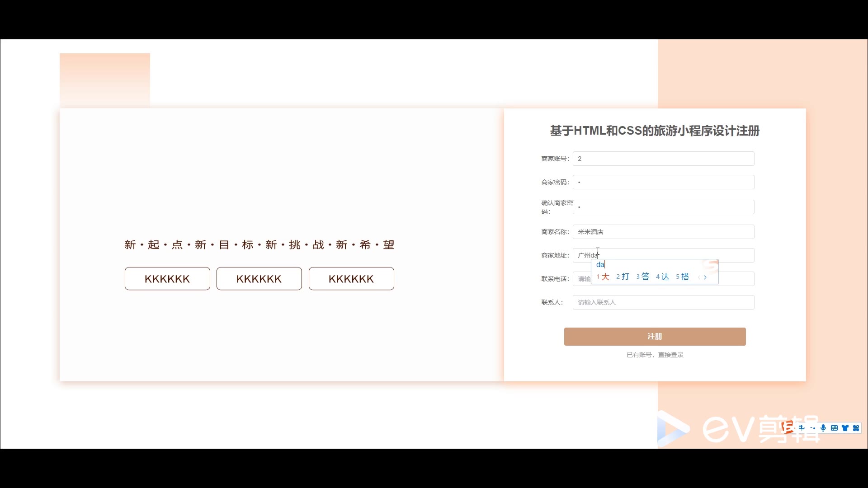Select candidate 2 打 in IME popup

[x=623, y=277]
